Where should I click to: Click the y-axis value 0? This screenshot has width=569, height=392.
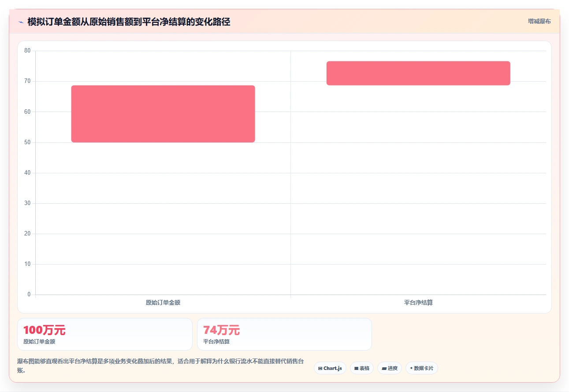click(29, 295)
